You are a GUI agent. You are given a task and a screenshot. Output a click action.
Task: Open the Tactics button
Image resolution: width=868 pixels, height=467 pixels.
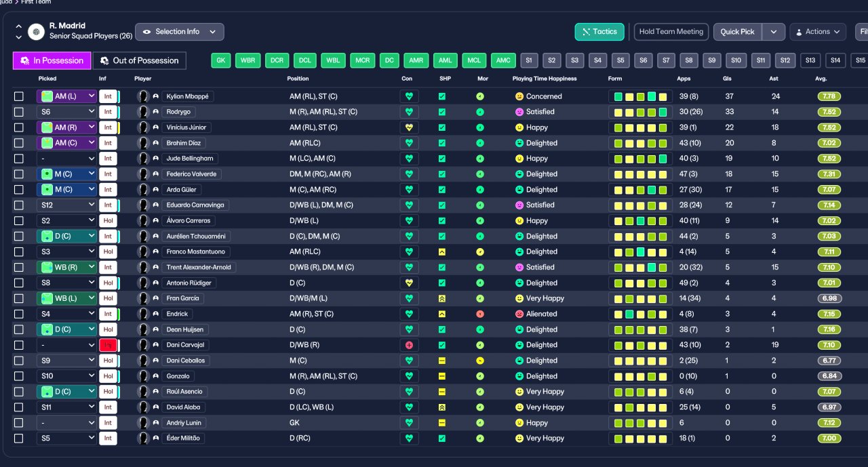[599, 32]
